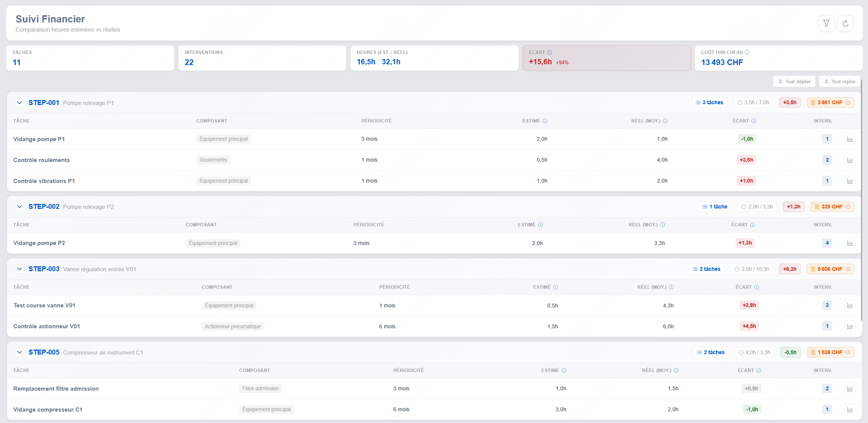Screen dimensions: 868x423
Task: Collapse the STEP-005 Compresseur group chevron
Action: (x=19, y=352)
